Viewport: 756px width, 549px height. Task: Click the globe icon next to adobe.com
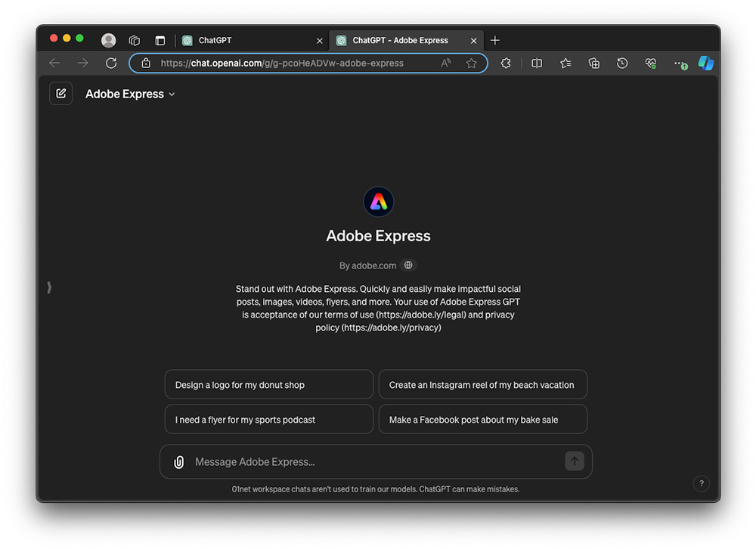coord(408,265)
